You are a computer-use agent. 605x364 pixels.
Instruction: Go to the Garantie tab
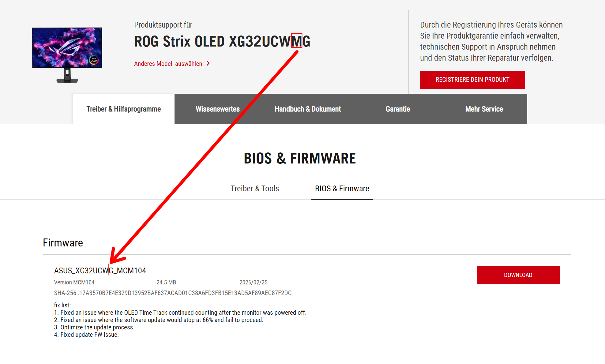click(397, 109)
